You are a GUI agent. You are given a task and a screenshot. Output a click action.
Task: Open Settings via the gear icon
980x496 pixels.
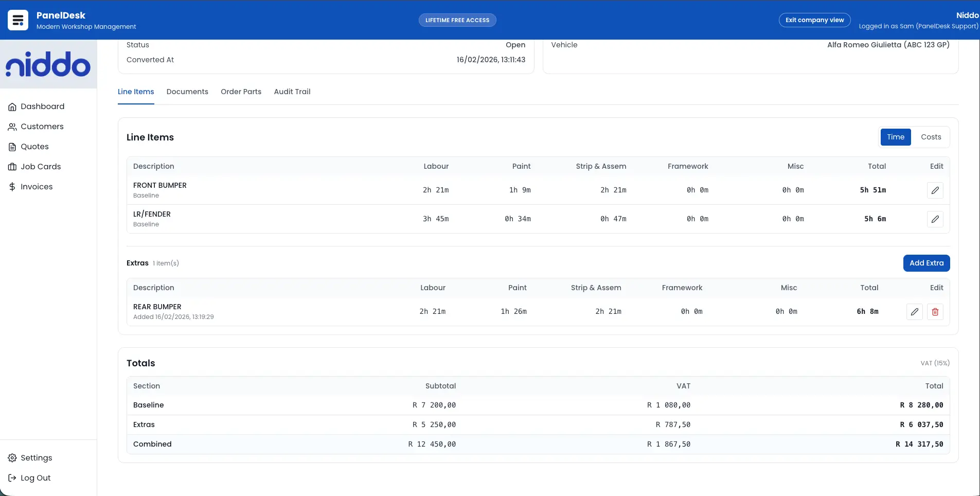click(x=11, y=457)
